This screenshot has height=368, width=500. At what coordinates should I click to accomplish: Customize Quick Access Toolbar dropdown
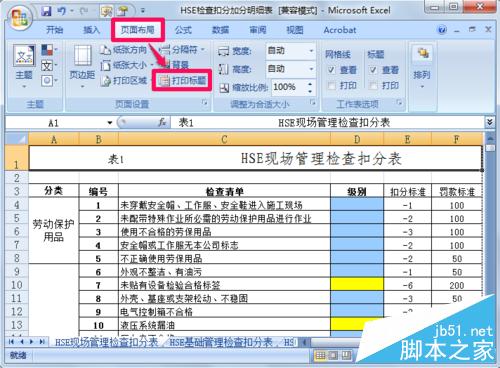click(x=142, y=11)
